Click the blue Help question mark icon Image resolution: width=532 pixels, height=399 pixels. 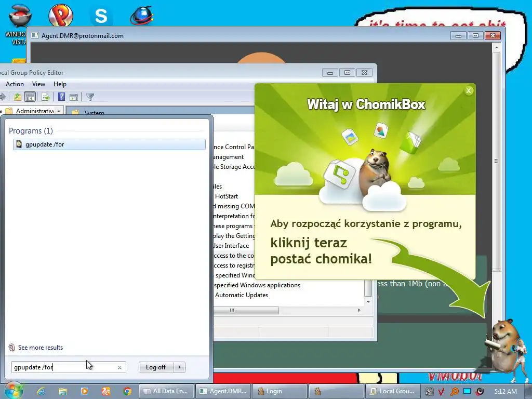61,97
